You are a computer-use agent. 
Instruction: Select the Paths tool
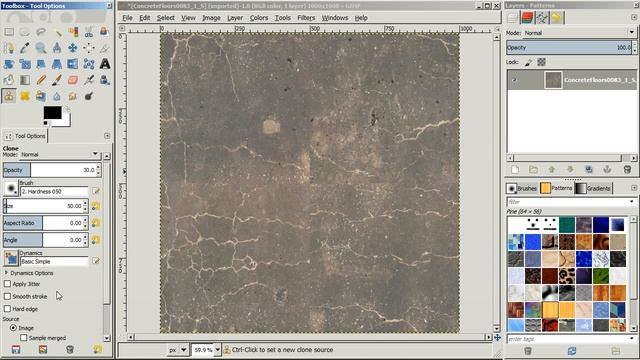(9, 48)
